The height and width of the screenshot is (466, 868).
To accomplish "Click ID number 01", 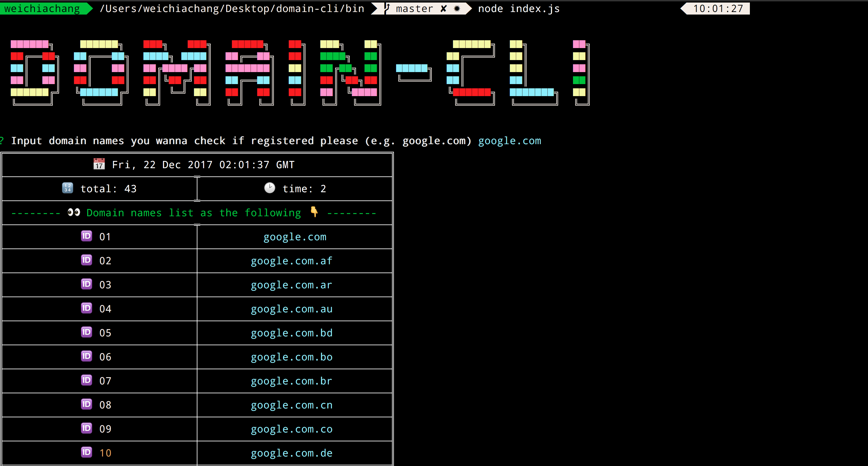I will [105, 237].
